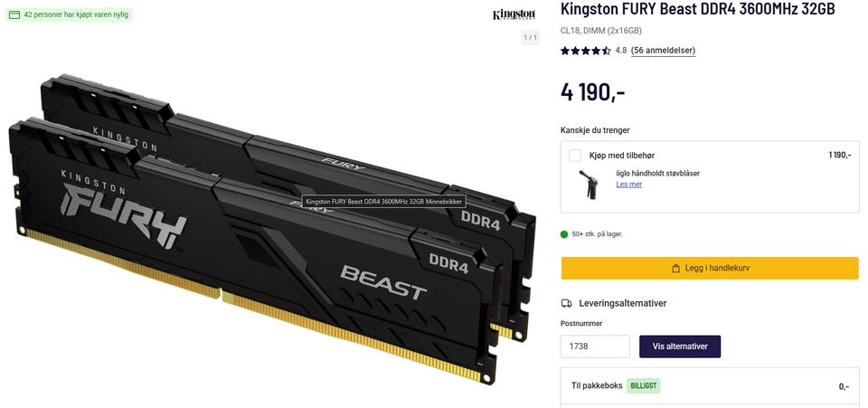
Task: Follow the Les mer link
Action: click(x=629, y=185)
